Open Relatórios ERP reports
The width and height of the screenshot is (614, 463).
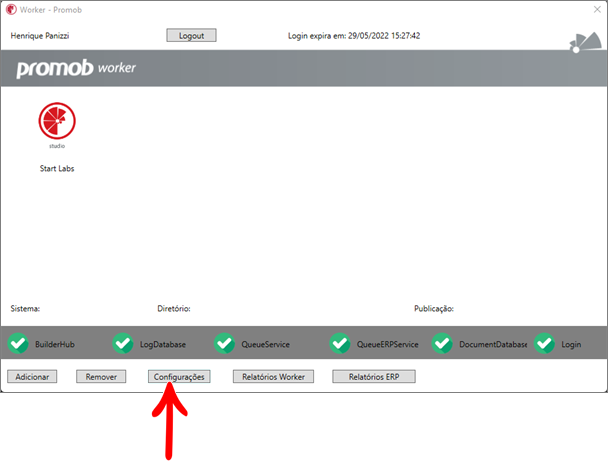[374, 376]
